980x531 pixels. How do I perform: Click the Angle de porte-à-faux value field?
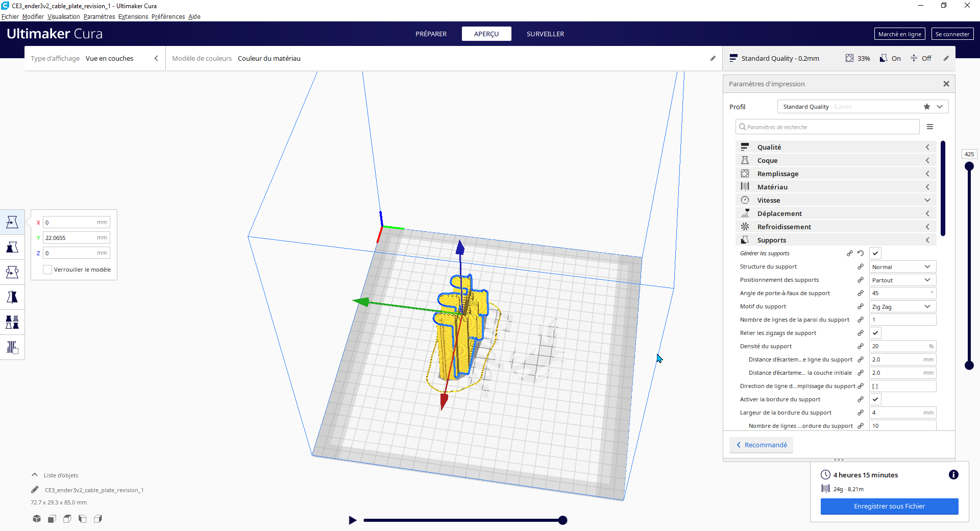903,293
